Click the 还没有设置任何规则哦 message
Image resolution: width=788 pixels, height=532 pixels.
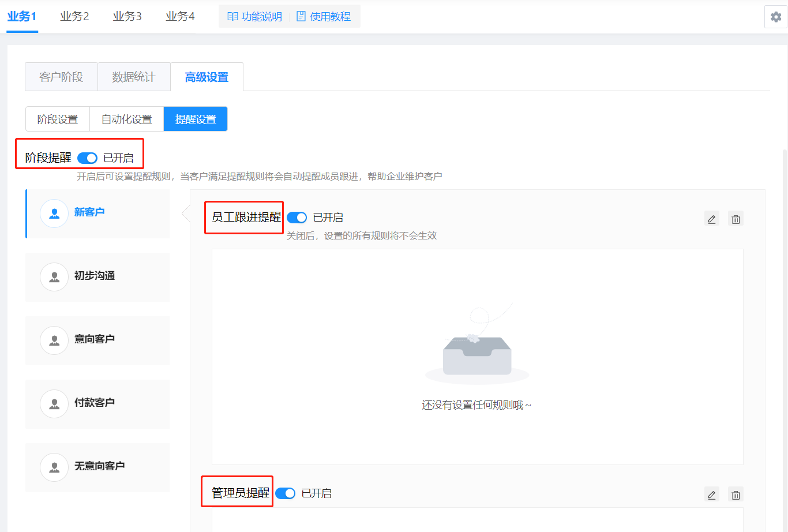pos(476,405)
